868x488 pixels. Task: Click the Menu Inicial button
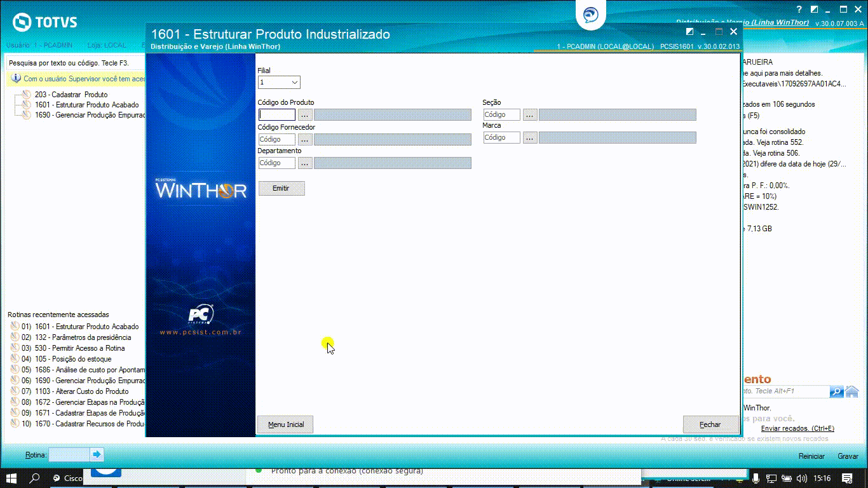(x=285, y=424)
